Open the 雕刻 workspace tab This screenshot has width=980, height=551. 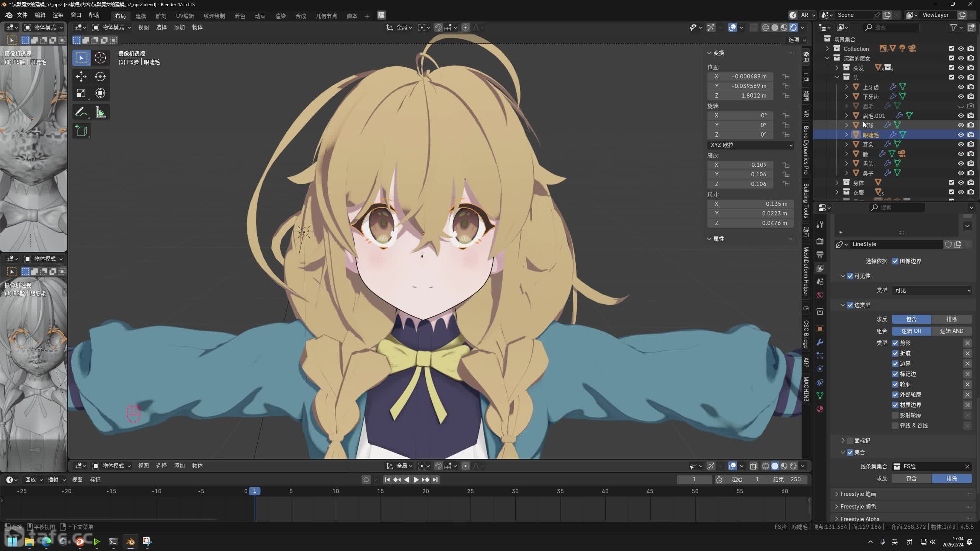point(161,16)
